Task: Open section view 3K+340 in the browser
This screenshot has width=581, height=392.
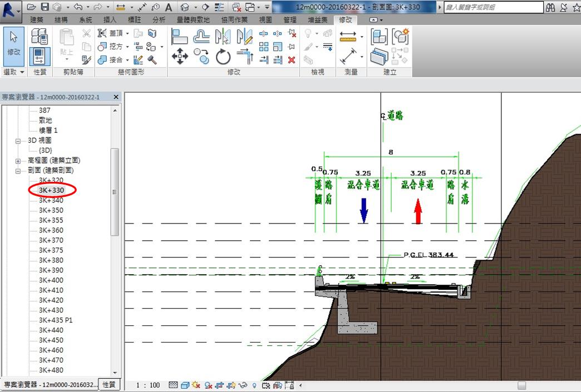Action: tap(51, 200)
